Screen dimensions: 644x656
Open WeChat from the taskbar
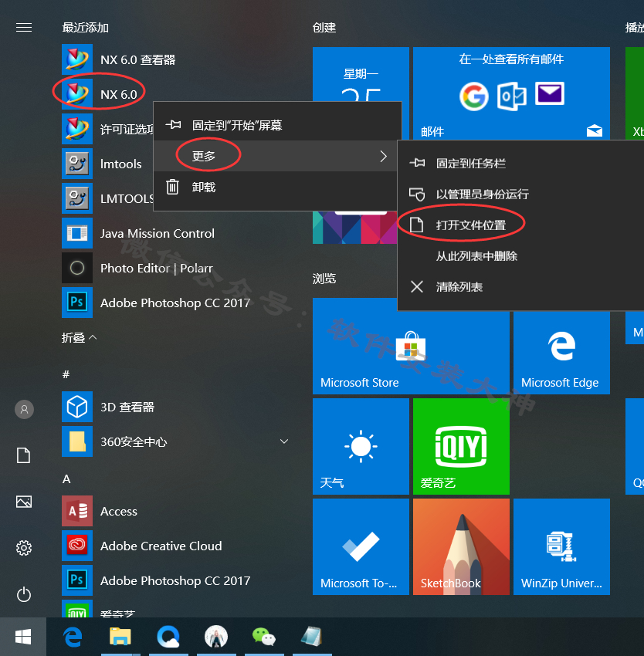coord(264,637)
